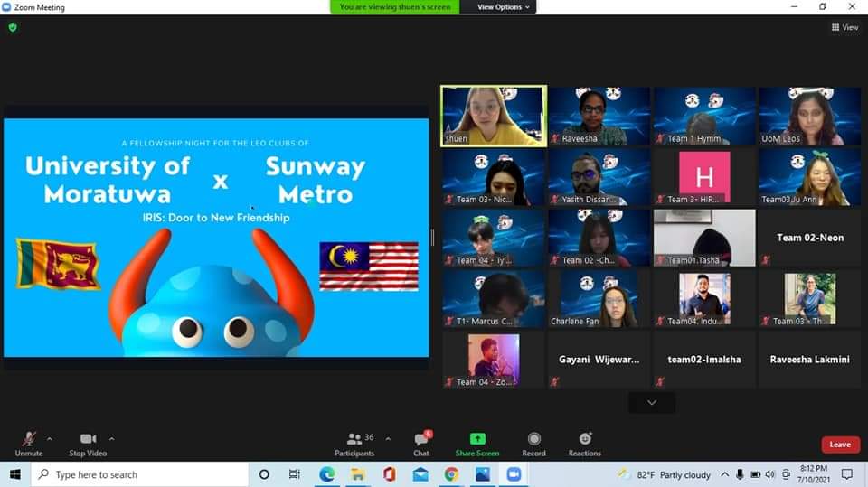Select the Team 02 -Ch video tile

click(599, 238)
